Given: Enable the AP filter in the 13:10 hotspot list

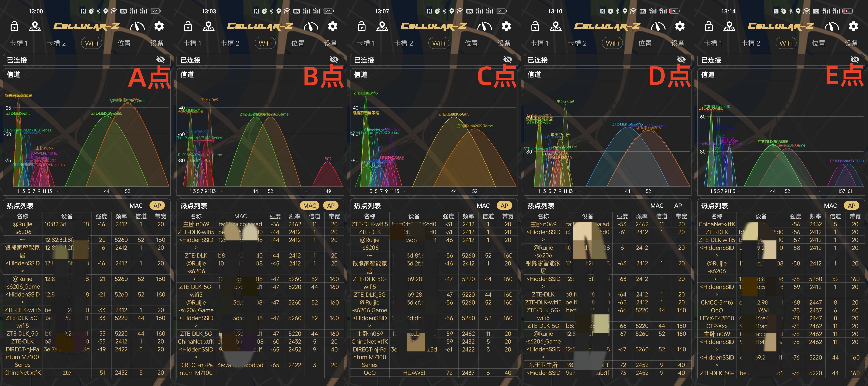Looking at the screenshot, I should pyautogui.click(x=678, y=206).
